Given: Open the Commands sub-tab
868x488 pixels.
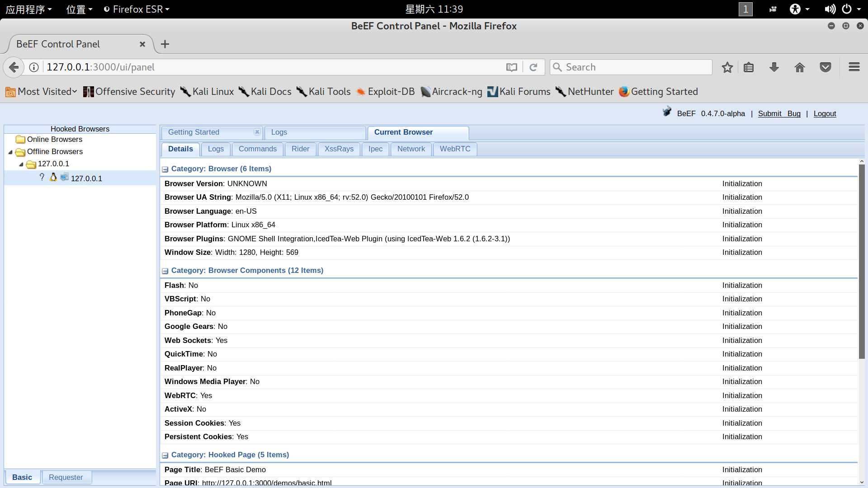Looking at the screenshot, I should (x=258, y=149).
